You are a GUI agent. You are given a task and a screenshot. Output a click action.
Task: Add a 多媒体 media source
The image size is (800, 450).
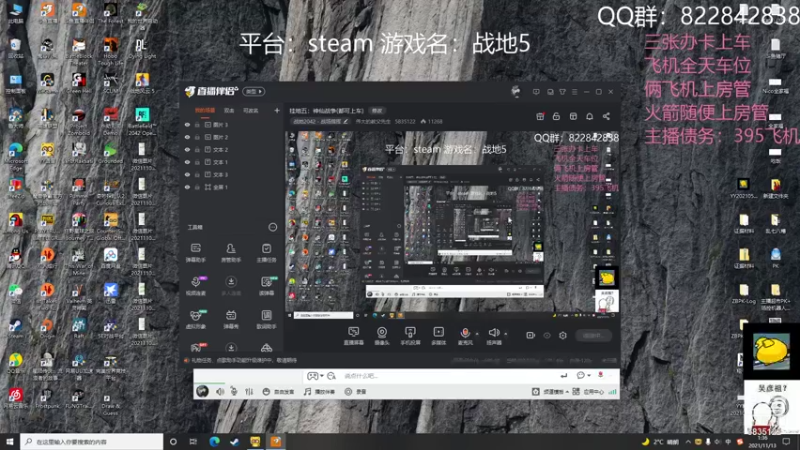[438, 336]
